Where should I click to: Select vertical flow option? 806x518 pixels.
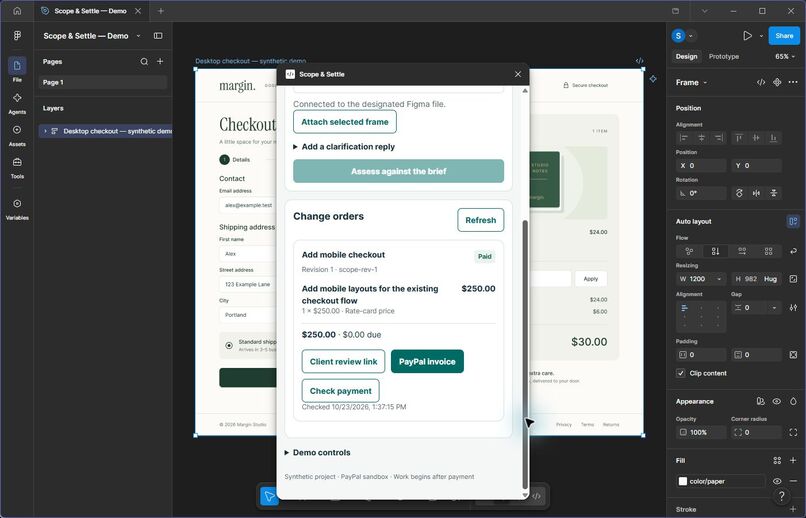click(716, 251)
